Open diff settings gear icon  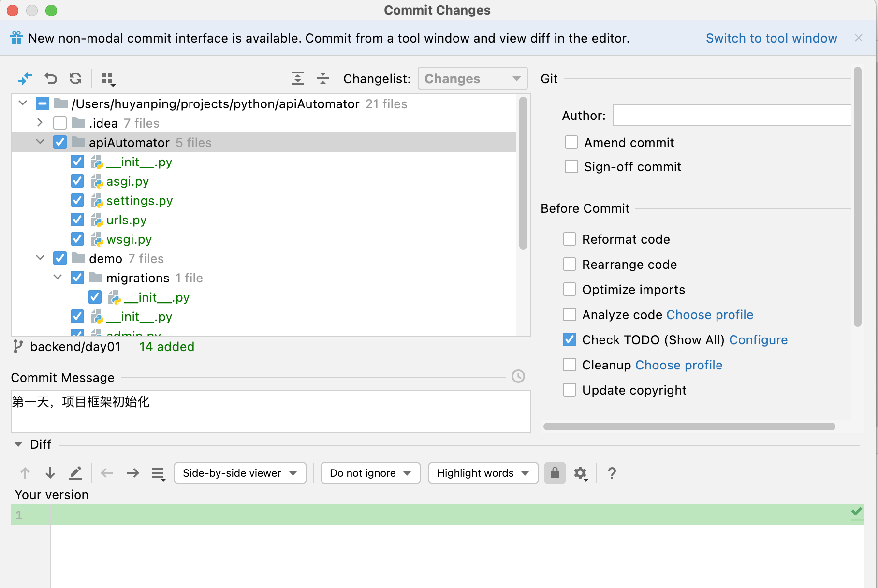pyautogui.click(x=581, y=473)
